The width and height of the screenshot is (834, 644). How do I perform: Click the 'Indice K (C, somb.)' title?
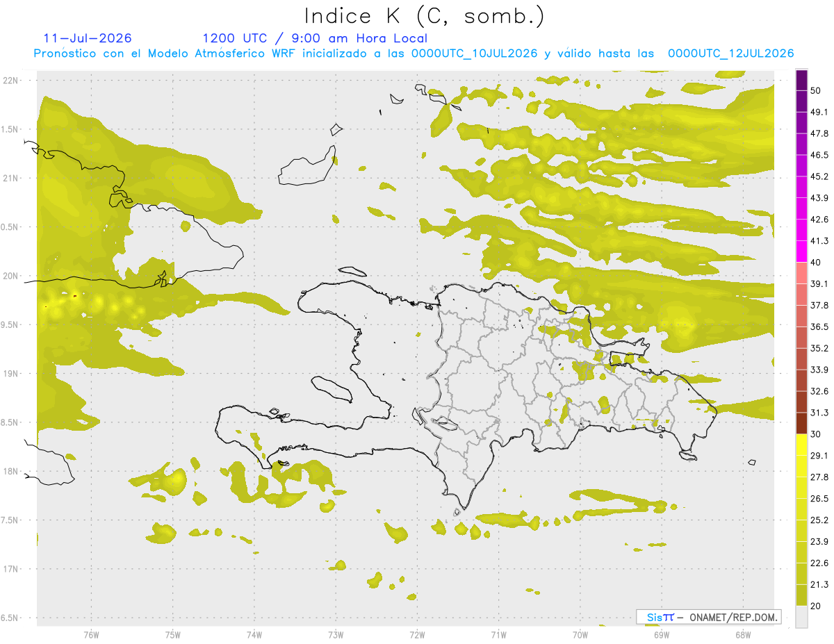(425, 16)
